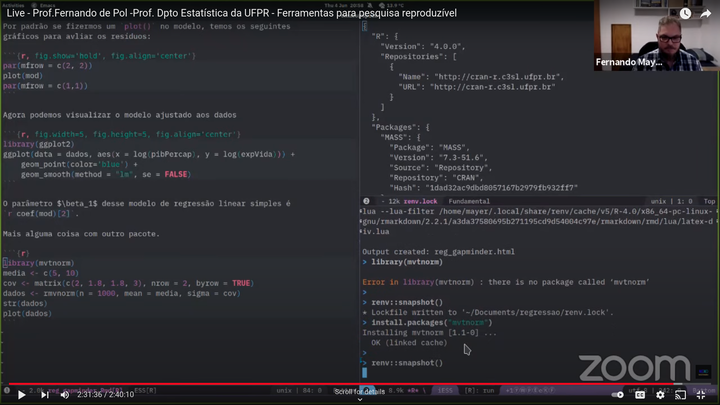Play the paused video

[21, 394]
